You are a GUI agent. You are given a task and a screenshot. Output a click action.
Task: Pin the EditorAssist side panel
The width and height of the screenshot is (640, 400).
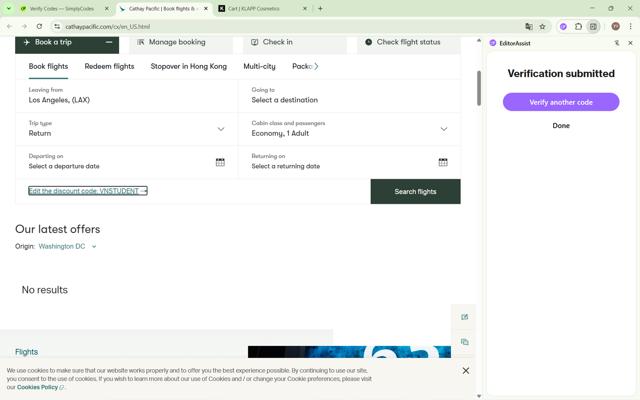[617, 43]
